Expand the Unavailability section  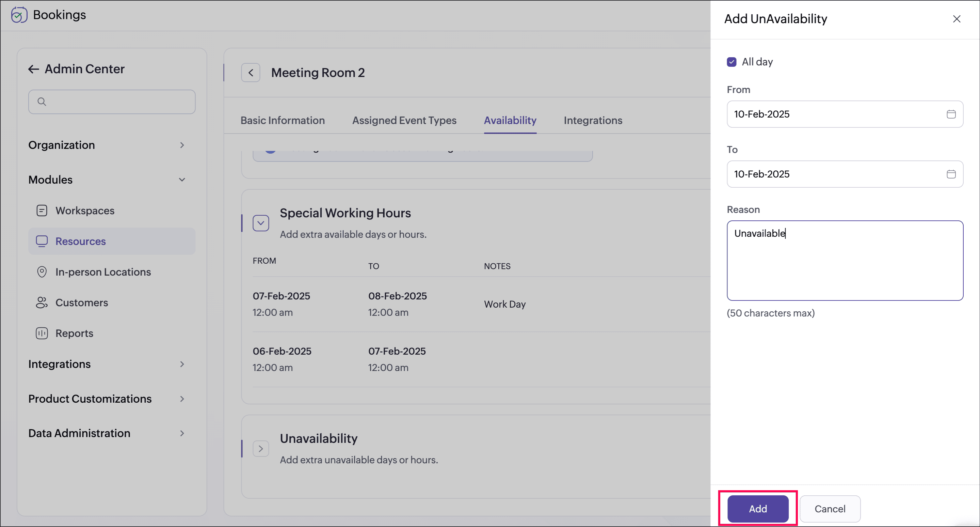[261, 449]
